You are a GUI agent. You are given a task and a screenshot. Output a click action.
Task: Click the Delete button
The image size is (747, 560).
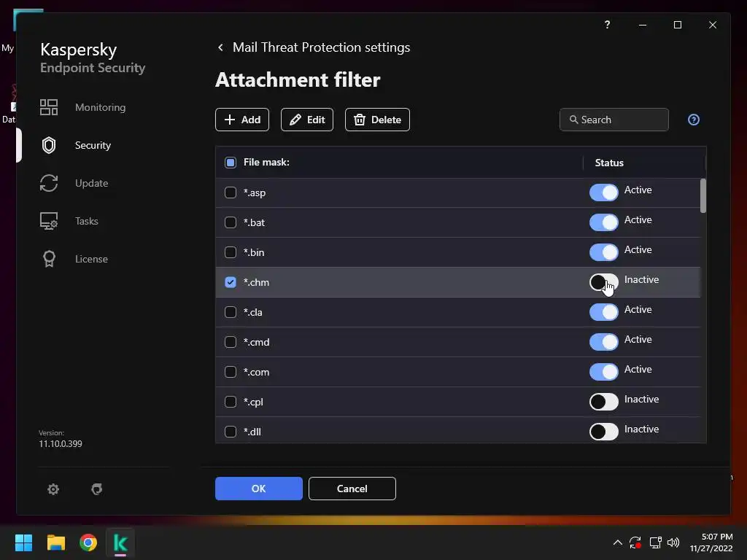[377, 120]
